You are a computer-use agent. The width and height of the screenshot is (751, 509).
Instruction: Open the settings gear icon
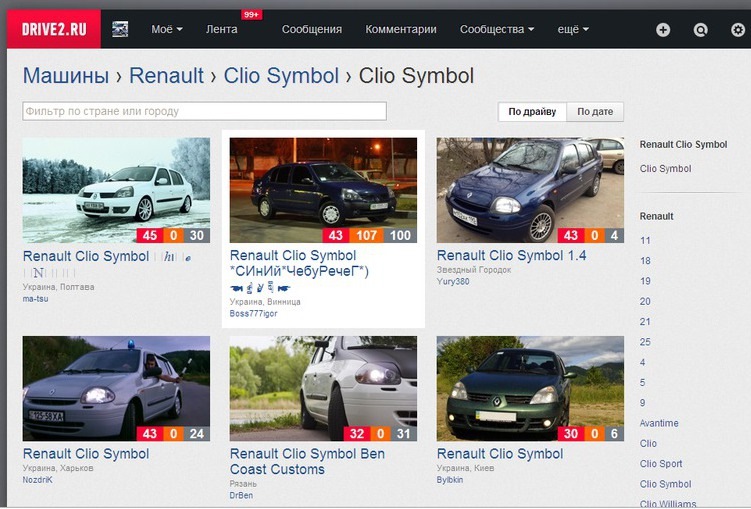[x=738, y=30]
